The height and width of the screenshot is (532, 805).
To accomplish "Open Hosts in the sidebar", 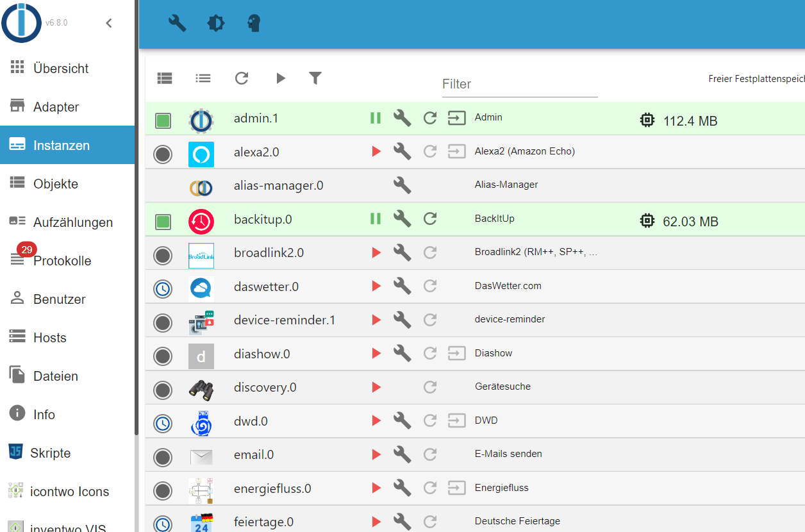I will point(67,338).
